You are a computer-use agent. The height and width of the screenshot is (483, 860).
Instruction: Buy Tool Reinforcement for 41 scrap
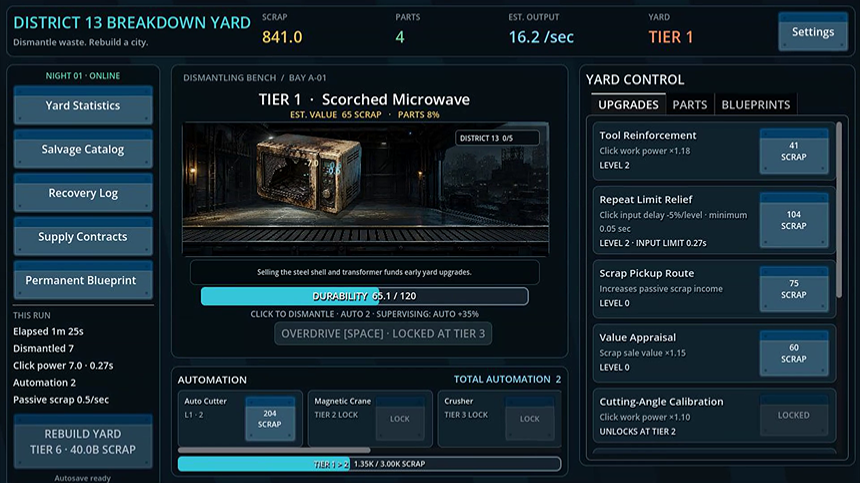794,151
